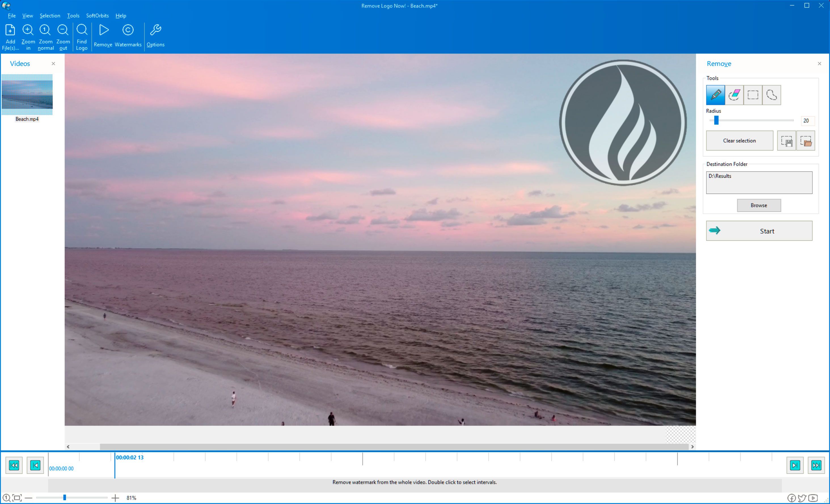Click the Videos panel close button

[x=53, y=63]
